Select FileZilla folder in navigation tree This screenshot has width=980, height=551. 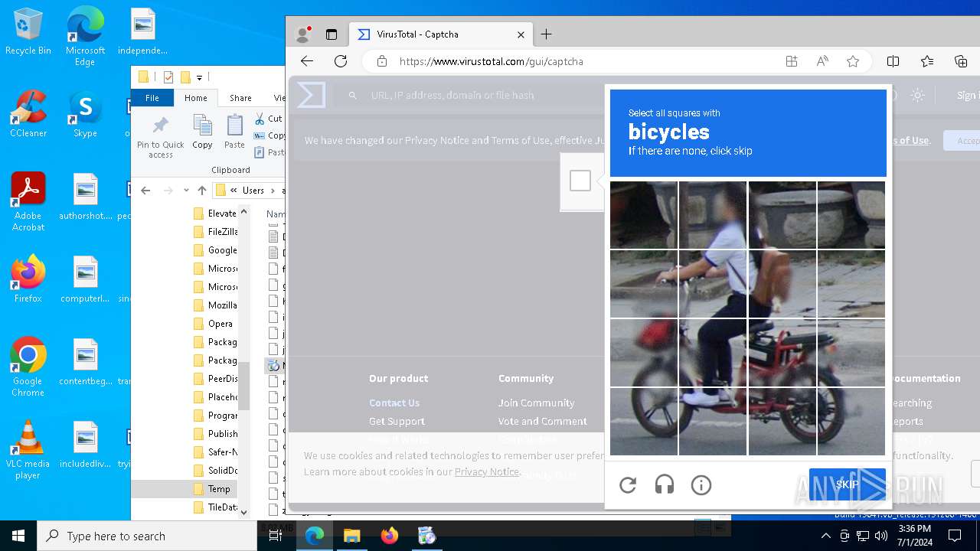coord(222,232)
